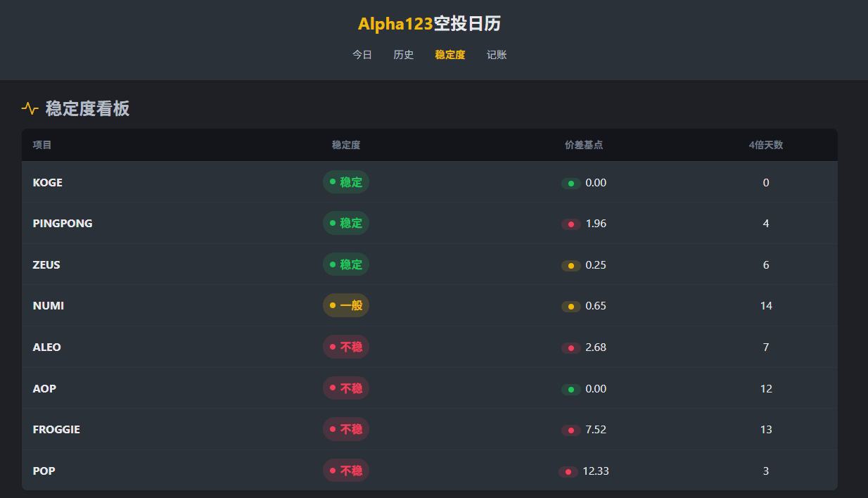Switch to the 历史 tab
The image size is (868, 498).
404,55
